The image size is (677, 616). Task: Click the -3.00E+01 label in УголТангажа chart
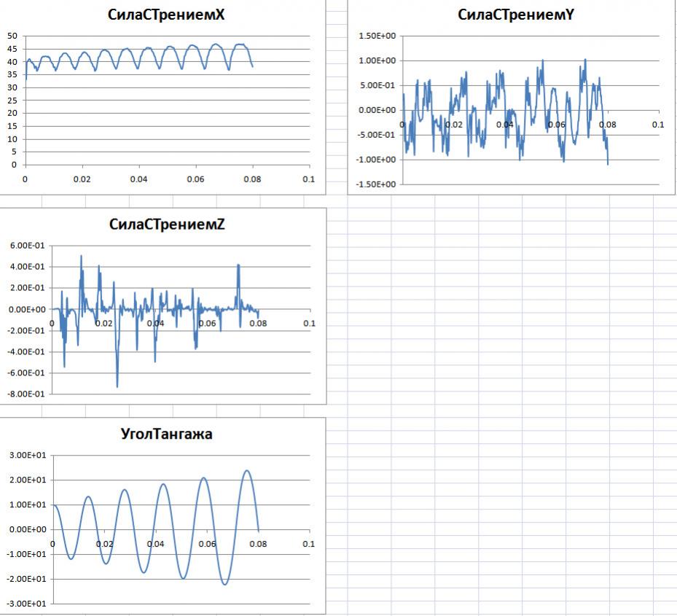click(x=25, y=604)
